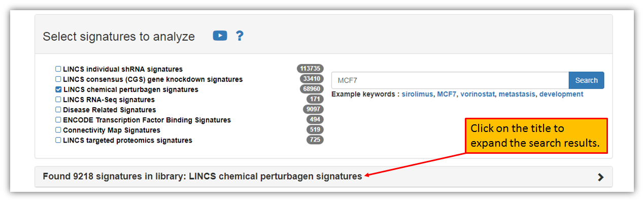The image size is (644, 202).
Task: Uncheck LINCS chemical perturbagen signatures
Action: tap(58, 89)
